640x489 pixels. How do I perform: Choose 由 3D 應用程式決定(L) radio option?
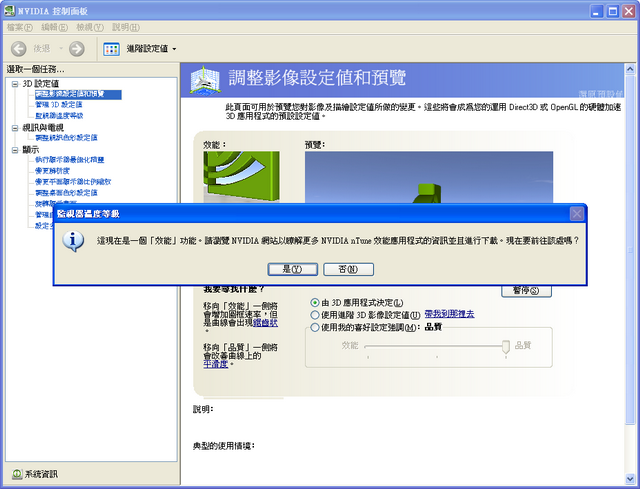coord(315,303)
